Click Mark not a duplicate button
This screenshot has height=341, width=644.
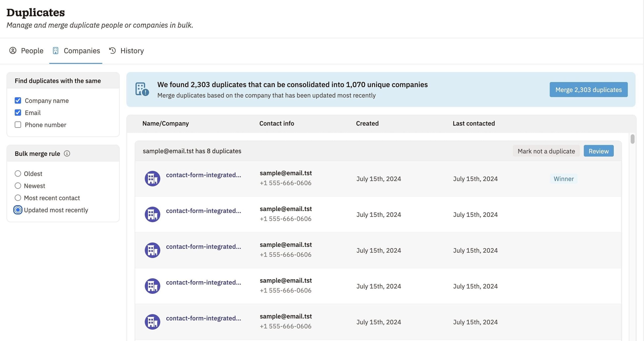click(x=546, y=151)
